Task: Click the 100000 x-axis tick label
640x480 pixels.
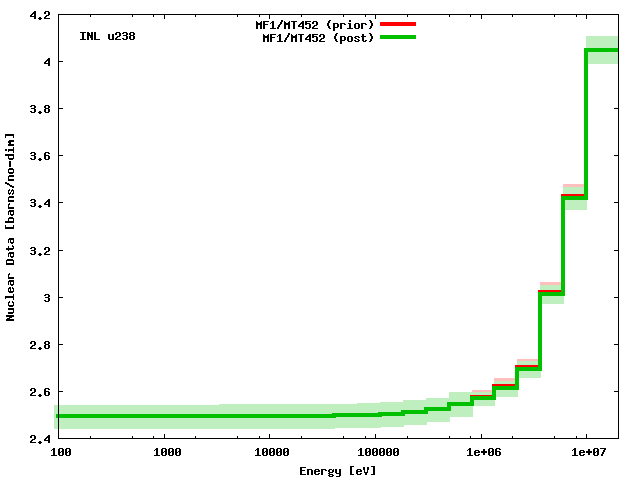Action: coord(374,453)
